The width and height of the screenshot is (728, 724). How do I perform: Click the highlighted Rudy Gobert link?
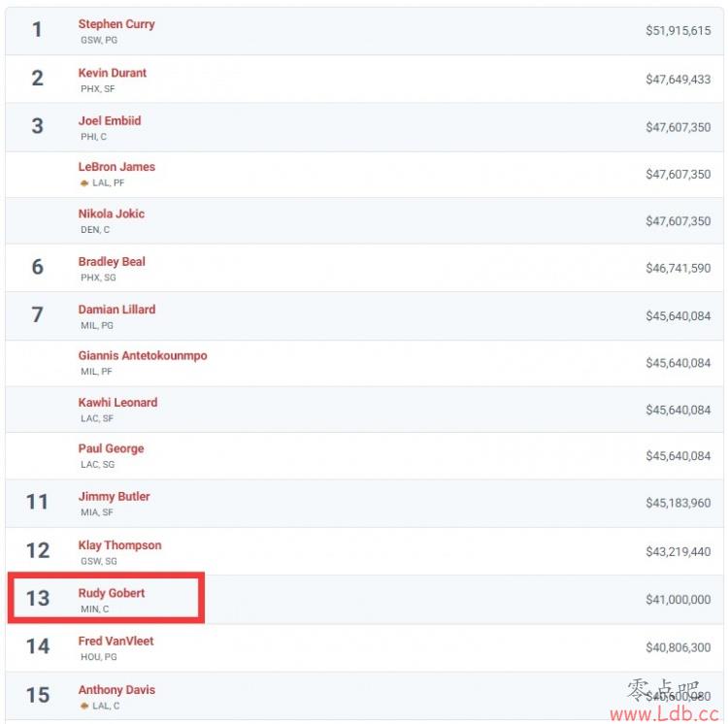point(112,593)
